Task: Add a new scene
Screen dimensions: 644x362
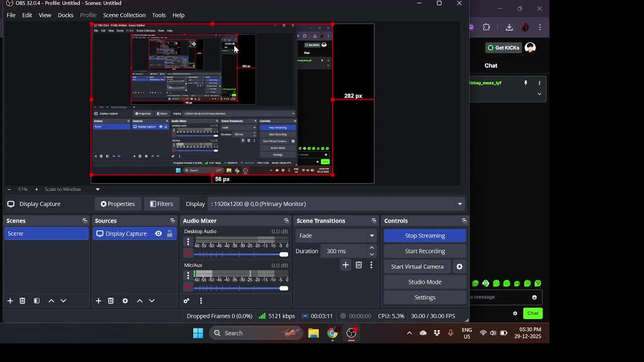Action: [x=10, y=301]
